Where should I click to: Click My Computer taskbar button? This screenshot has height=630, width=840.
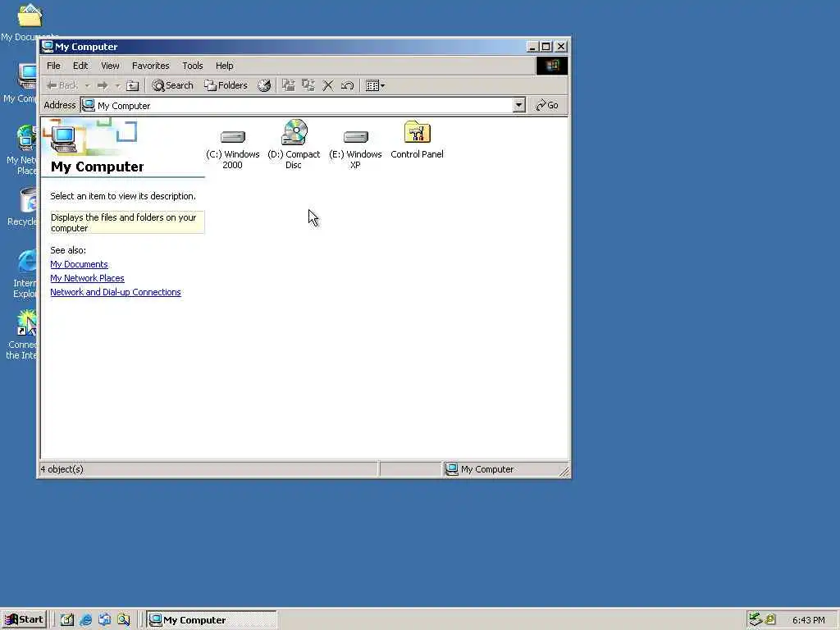pyautogui.click(x=212, y=620)
